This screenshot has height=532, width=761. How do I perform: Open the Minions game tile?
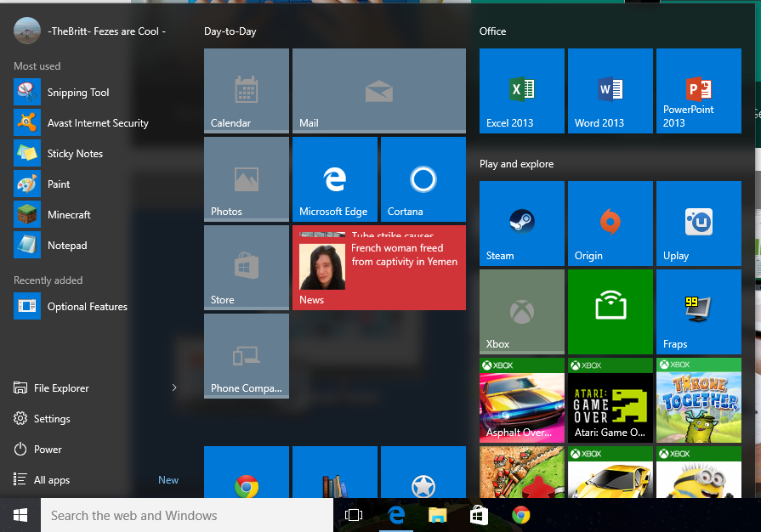coord(699,473)
